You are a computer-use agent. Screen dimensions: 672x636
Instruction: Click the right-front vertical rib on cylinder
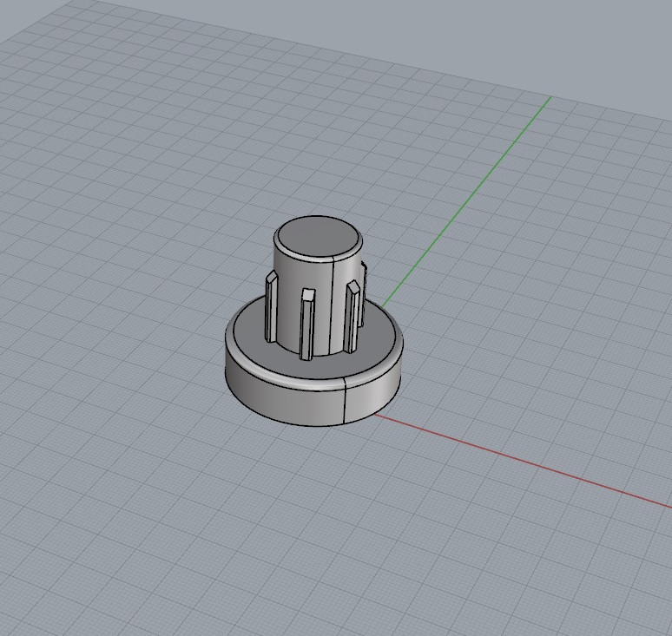pyautogui.click(x=352, y=317)
